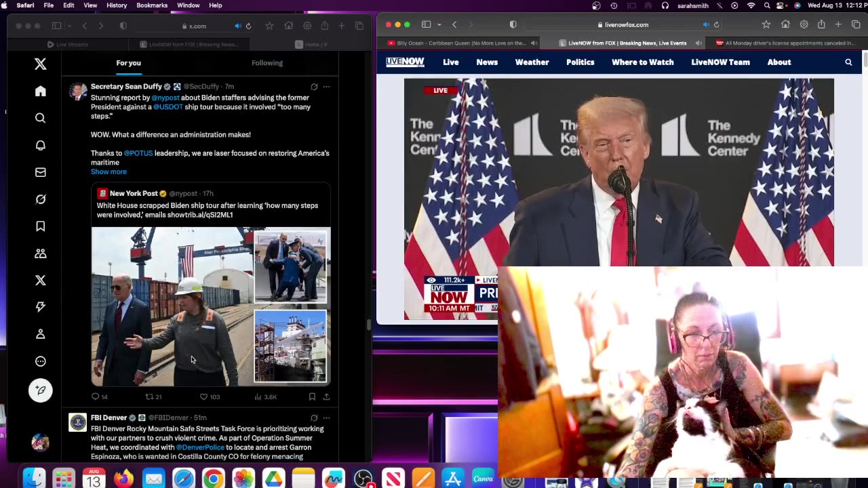Open History menu in menu bar
The height and width of the screenshot is (488, 868).
(x=117, y=5)
